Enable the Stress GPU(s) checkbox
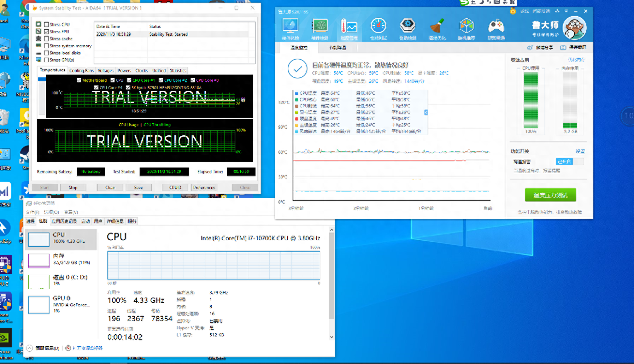The image size is (634, 364). (46, 60)
